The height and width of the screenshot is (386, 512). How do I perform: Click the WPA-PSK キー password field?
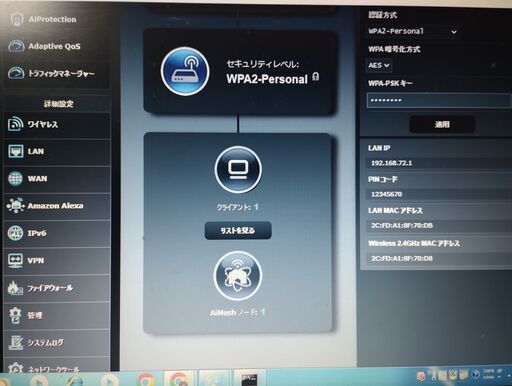coord(439,100)
